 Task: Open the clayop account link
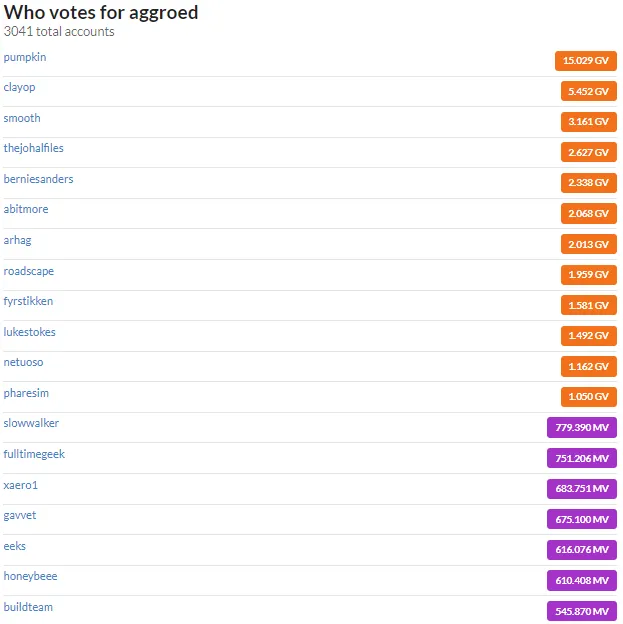(19, 88)
